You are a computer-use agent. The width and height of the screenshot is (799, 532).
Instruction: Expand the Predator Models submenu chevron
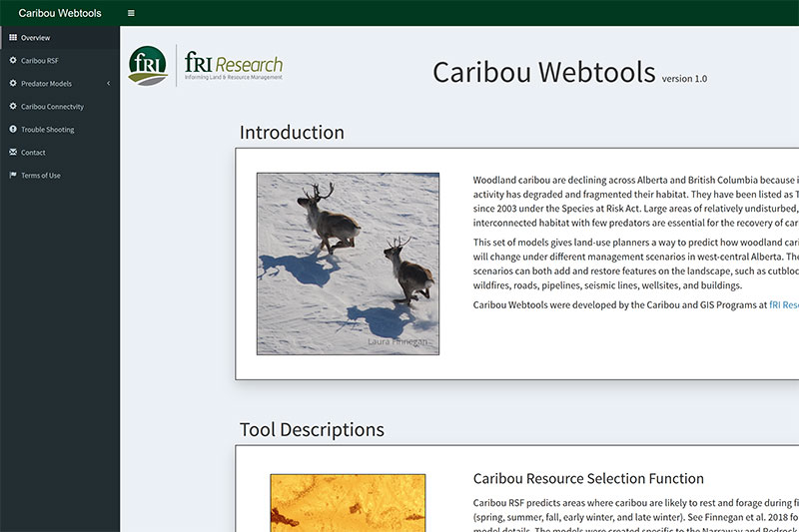[108, 83]
